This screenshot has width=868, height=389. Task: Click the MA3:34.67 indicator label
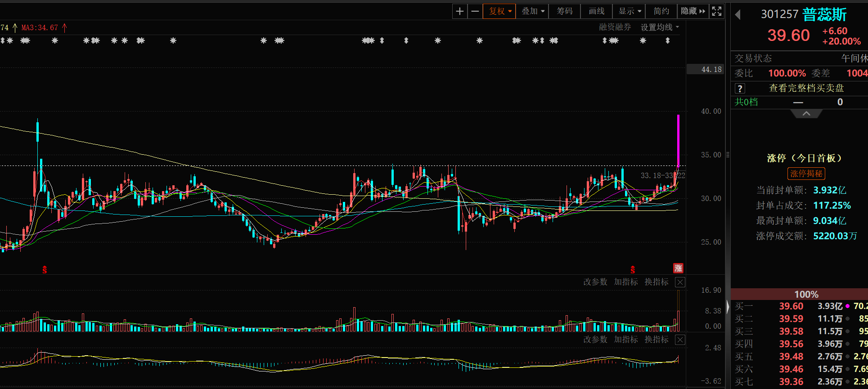point(40,28)
